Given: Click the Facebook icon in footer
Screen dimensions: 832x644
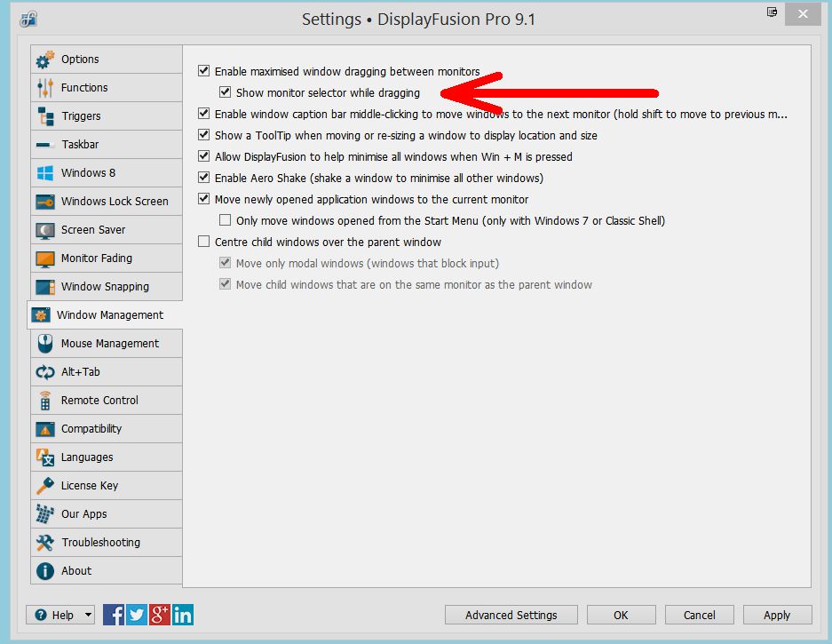Looking at the screenshot, I should (x=114, y=614).
